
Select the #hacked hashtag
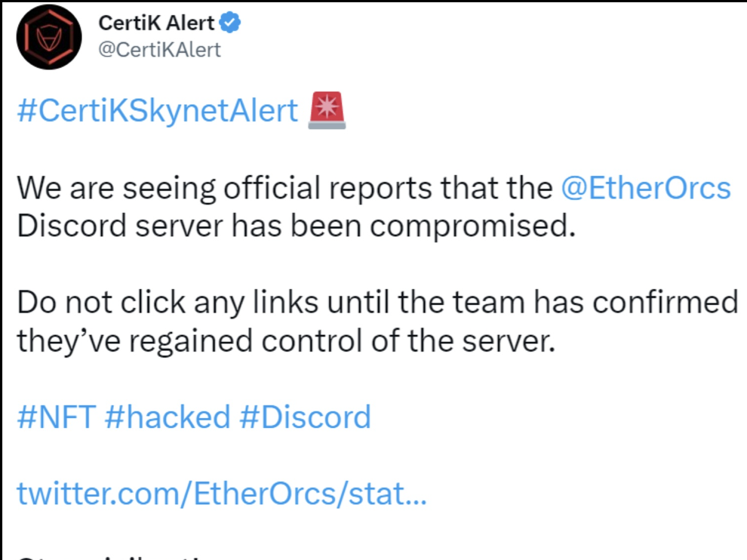(167, 417)
